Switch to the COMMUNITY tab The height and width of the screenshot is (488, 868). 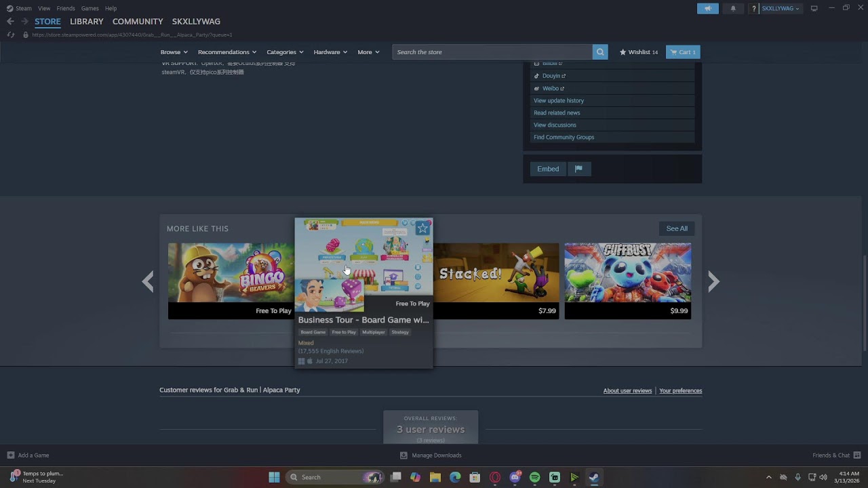click(x=138, y=22)
